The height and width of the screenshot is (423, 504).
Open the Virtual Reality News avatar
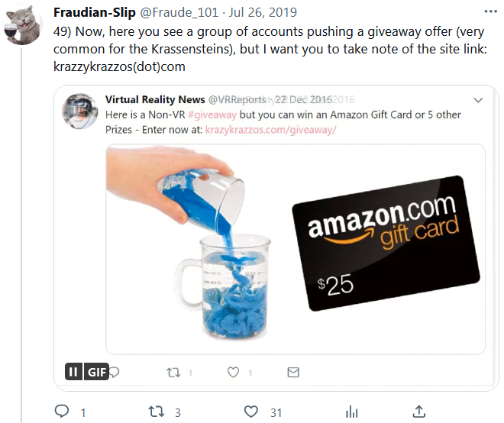click(x=80, y=111)
